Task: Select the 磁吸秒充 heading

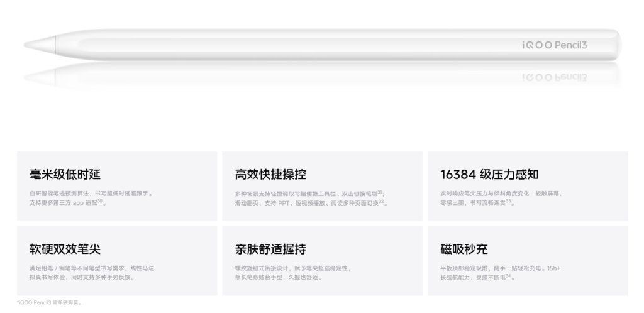Action: (x=464, y=249)
